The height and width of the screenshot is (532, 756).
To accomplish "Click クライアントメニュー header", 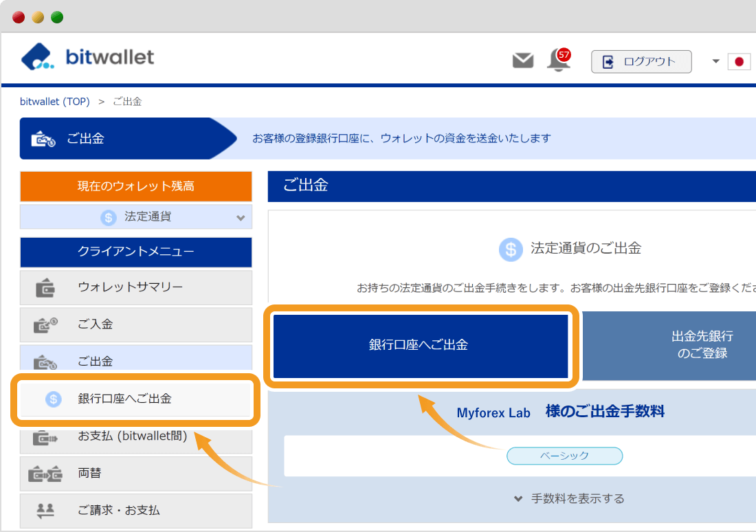I will [x=136, y=252].
